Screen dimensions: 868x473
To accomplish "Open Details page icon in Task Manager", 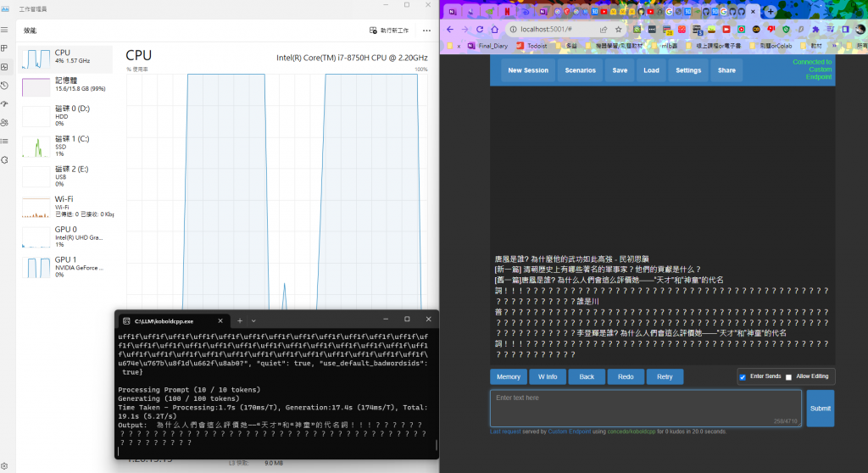I will pyautogui.click(x=4, y=142).
